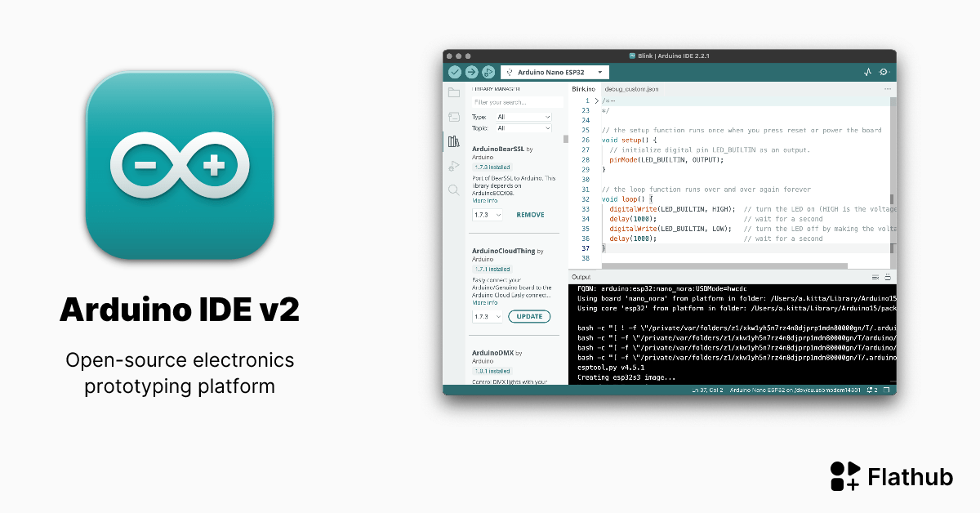Open the Serial Plotter icon top right
Image resolution: width=980 pixels, height=513 pixels.
[867, 72]
